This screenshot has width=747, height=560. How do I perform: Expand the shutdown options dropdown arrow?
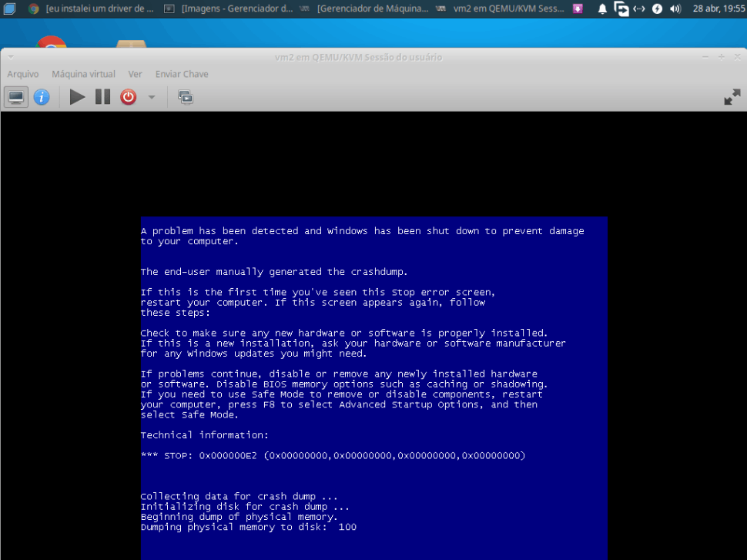click(x=152, y=97)
